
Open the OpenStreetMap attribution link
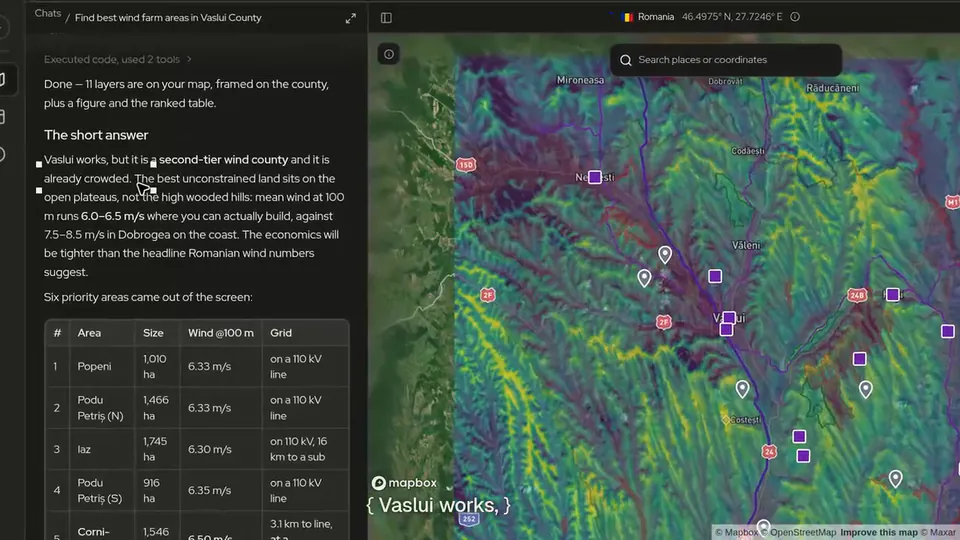pos(799,533)
